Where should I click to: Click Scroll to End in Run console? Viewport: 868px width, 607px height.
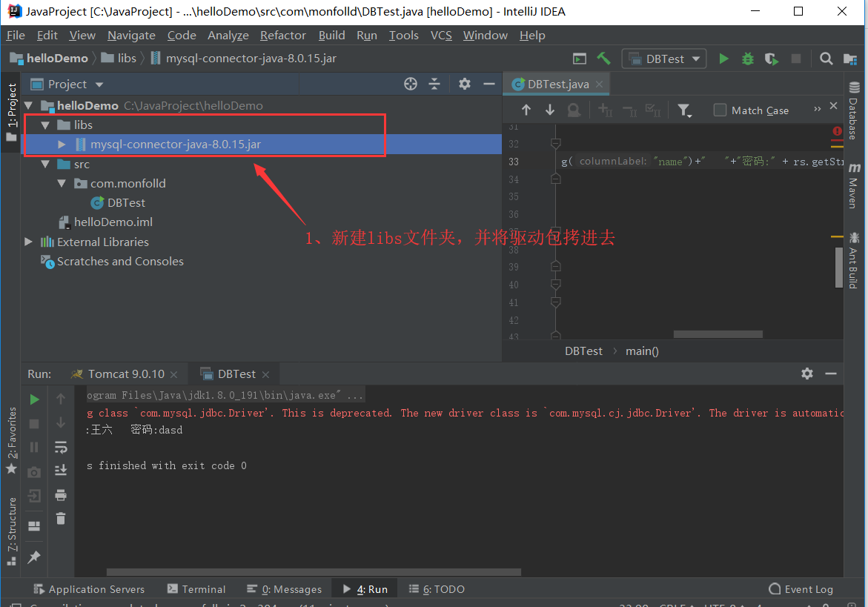coord(61,471)
